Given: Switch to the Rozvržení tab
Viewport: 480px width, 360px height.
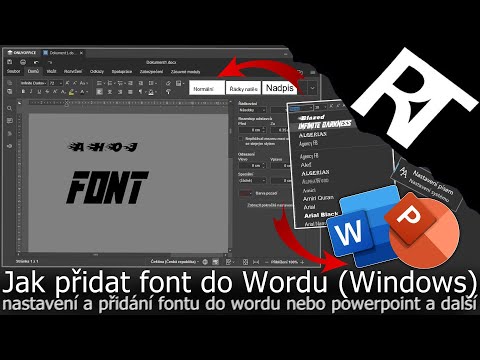Looking at the screenshot, I should click(x=73, y=71).
